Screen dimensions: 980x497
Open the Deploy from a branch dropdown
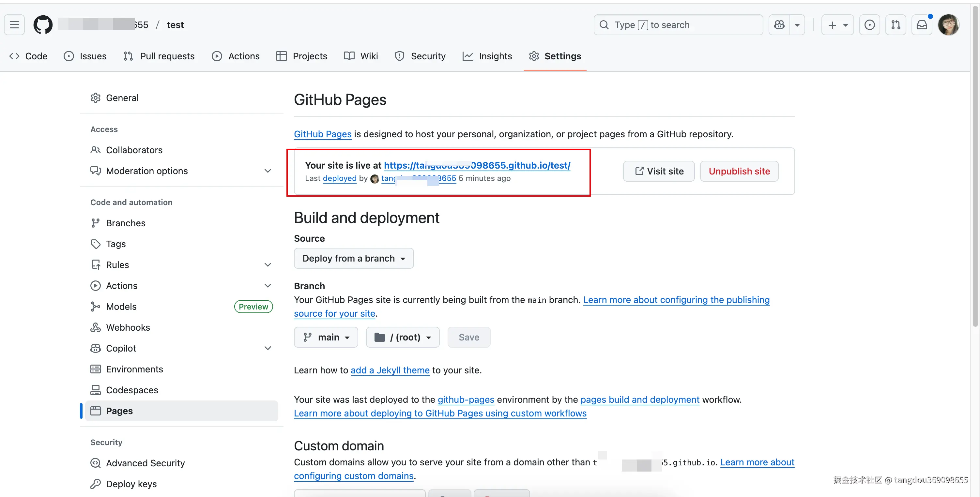click(x=353, y=258)
